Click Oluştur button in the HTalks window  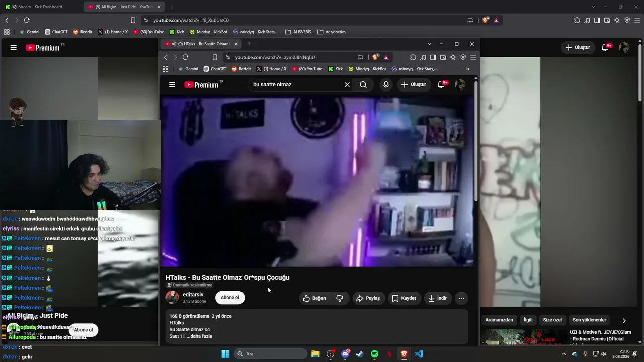414,85
